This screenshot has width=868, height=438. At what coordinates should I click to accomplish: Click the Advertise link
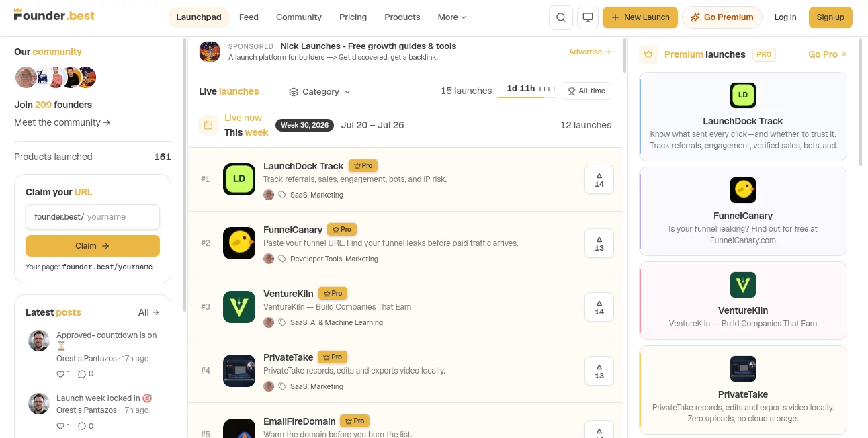[590, 52]
